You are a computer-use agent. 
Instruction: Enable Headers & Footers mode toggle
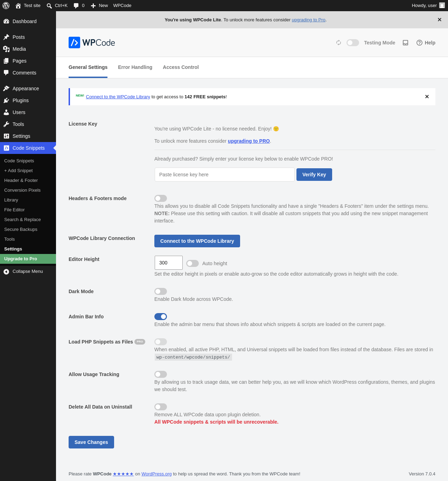tap(161, 198)
